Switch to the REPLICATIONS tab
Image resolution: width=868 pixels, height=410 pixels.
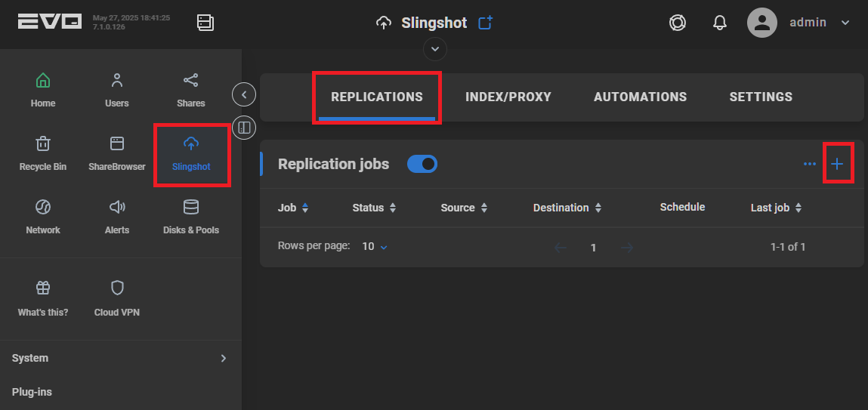pyautogui.click(x=377, y=97)
